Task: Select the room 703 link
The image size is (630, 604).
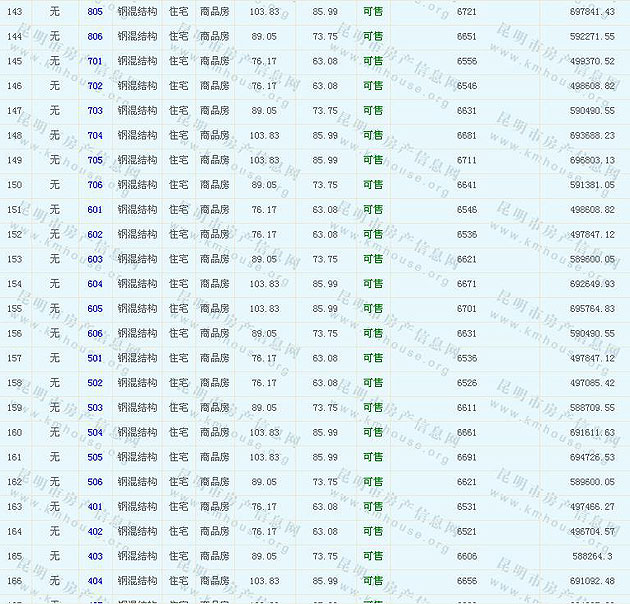Action: pyautogui.click(x=95, y=110)
